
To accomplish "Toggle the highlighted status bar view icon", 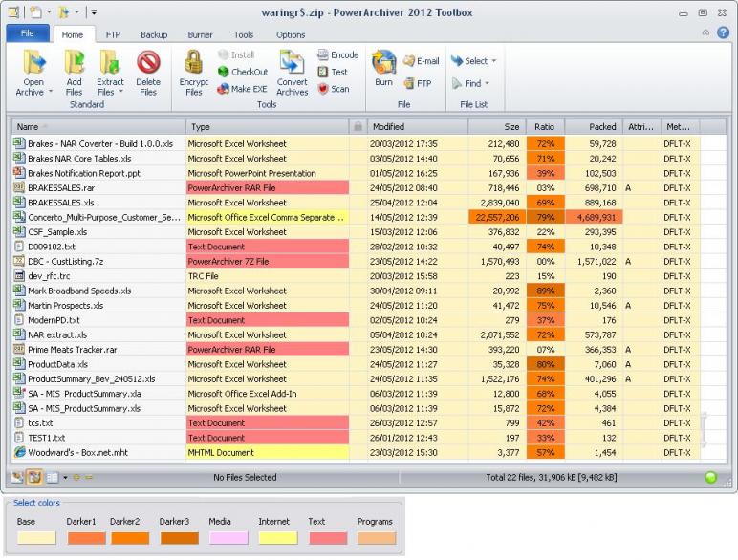I will pyautogui.click(x=34, y=477).
